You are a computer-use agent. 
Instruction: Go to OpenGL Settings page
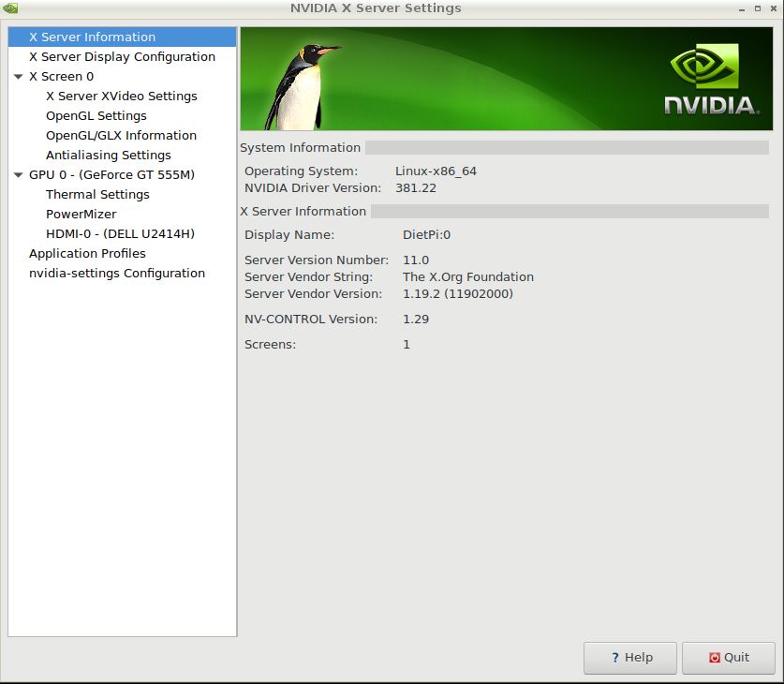(96, 116)
